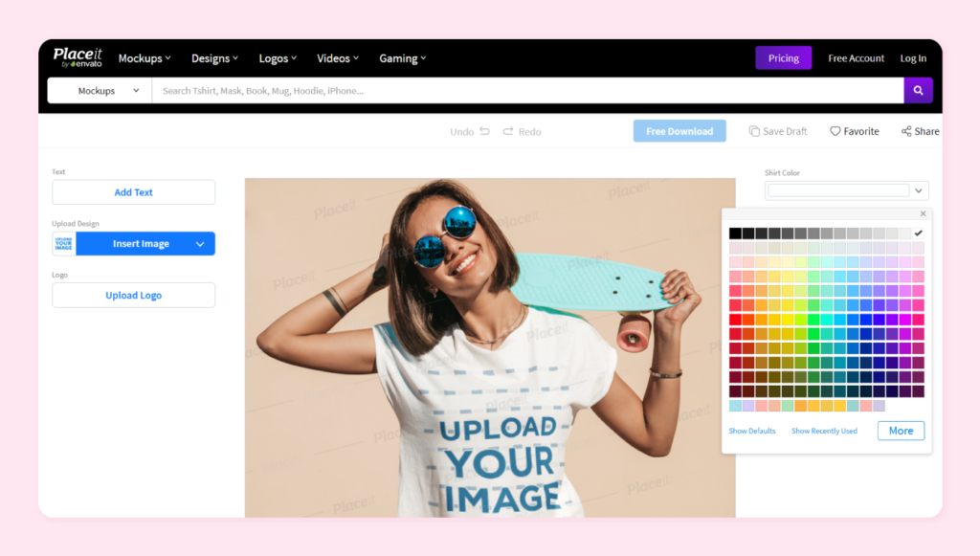
Task: Click the Save Draft icon
Action: tap(754, 131)
